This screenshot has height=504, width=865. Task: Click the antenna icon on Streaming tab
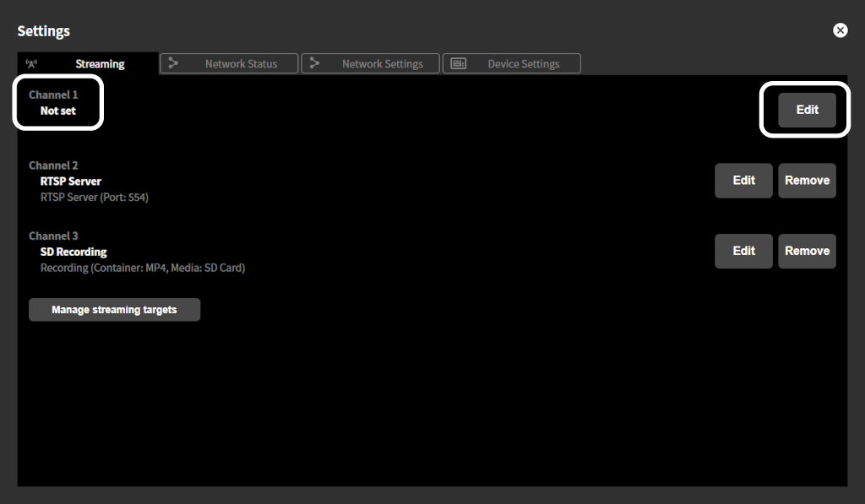[31, 62]
